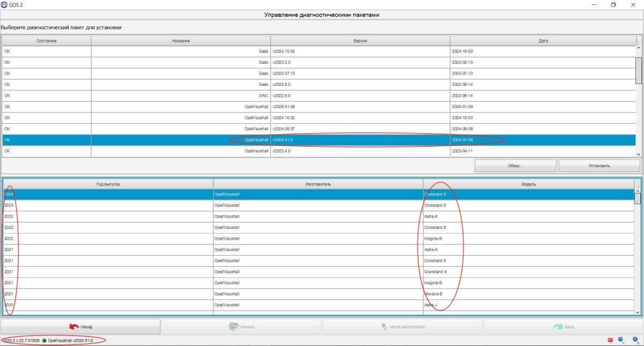The image size is (644, 346).
Task: Click the green arrow Ввод icon
Action: tap(558, 326)
